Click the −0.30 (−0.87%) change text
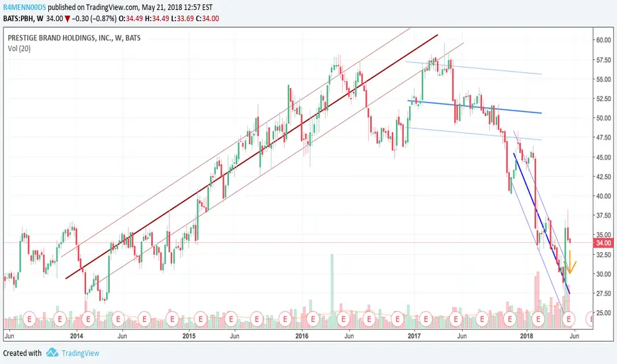Screen dimensions: 617x364 [x=93, y=19]
